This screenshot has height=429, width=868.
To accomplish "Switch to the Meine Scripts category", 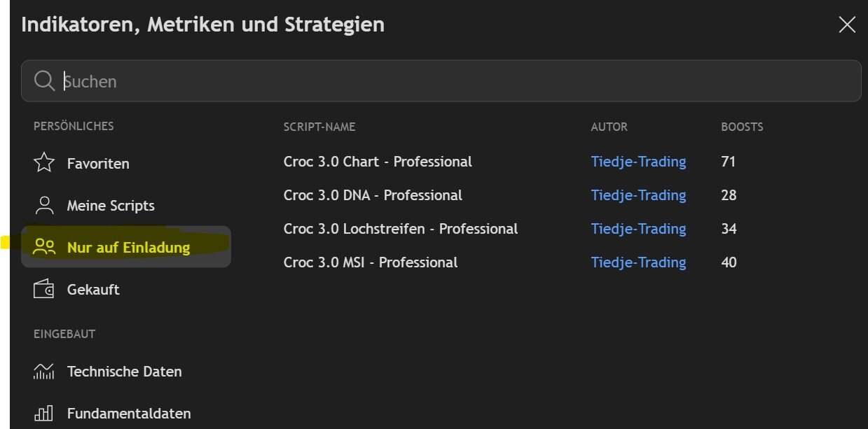I will (x=111, y=206).
